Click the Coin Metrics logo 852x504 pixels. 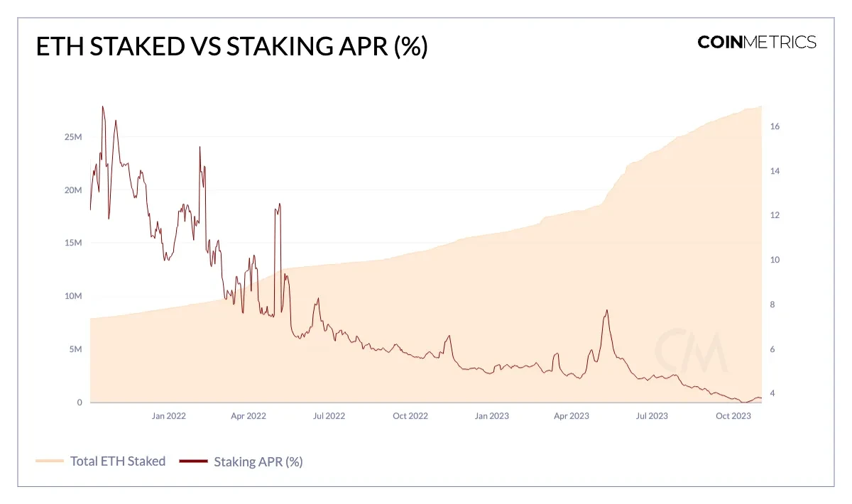[756, 42]
